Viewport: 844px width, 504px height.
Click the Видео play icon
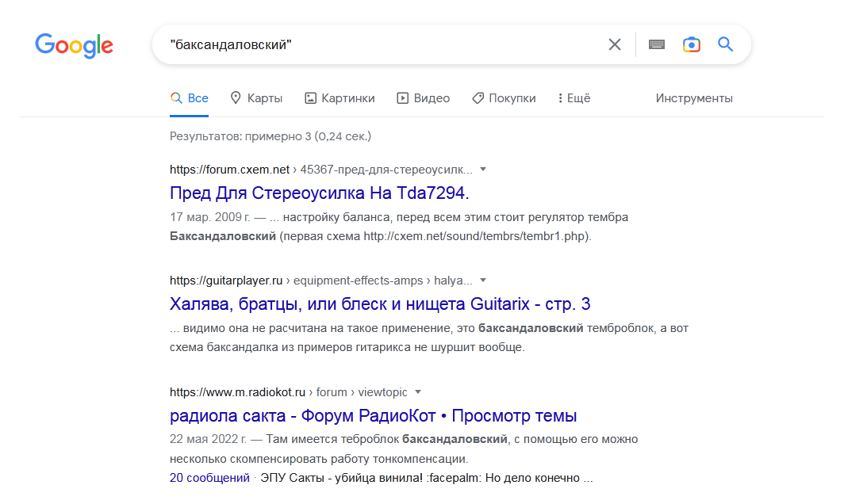click(403, 98)
